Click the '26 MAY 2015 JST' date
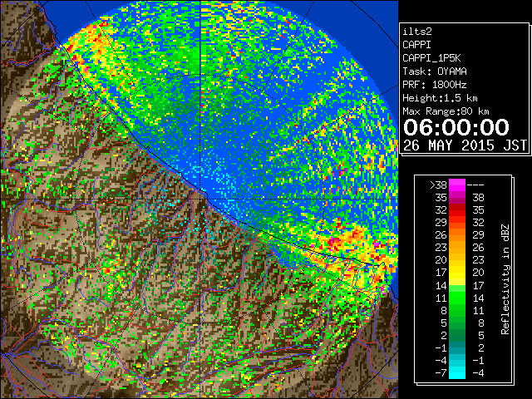Viewport: 532px width, 399px height. pos(465,145)
